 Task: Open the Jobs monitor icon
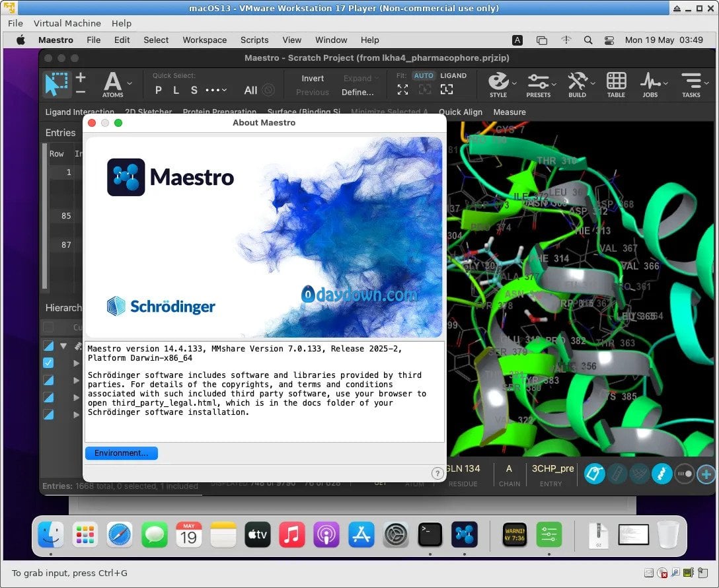pyautogui.click(x=650, y=82)
